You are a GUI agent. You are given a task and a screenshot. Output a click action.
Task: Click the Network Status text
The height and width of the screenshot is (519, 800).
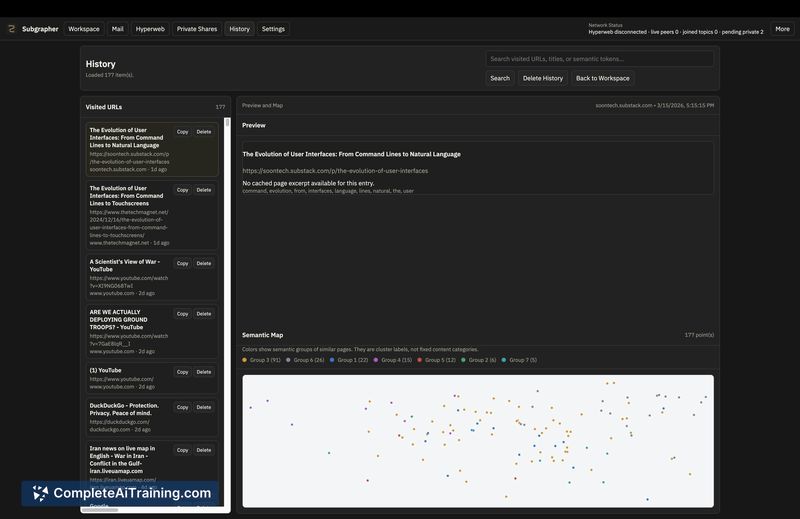(x=605, y=25)
